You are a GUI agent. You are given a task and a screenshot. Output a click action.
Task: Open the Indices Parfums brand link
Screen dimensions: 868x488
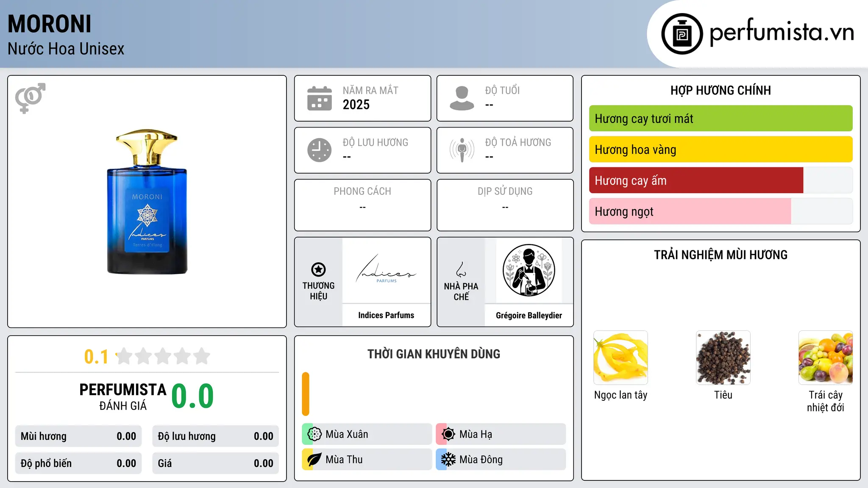(x=386, y=315)
